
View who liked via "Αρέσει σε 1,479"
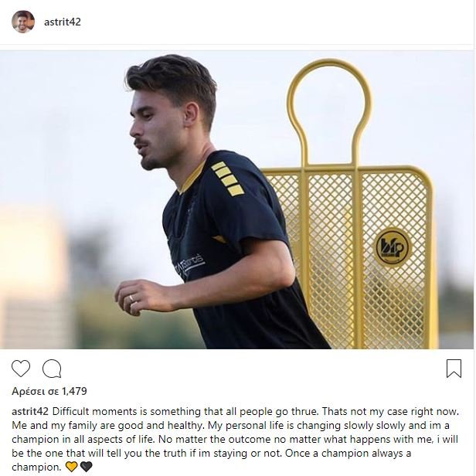pyautogui.click(x=49, y=391)
